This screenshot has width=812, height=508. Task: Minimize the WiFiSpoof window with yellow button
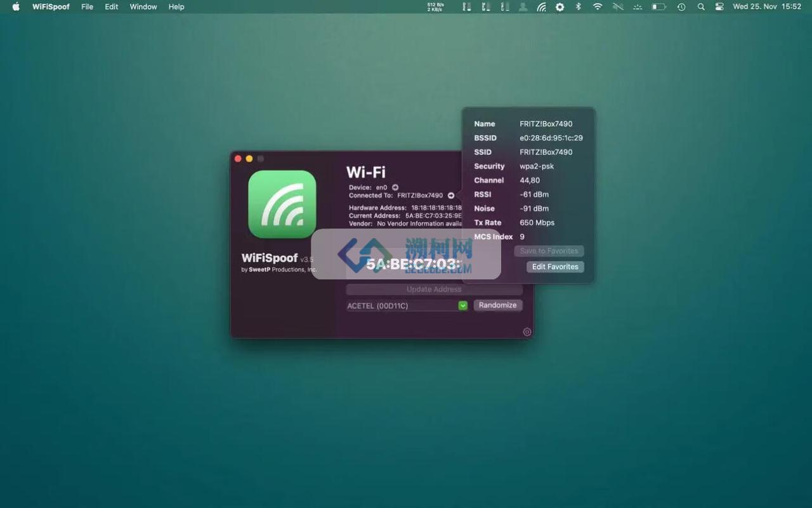click(x=249, y=159)
